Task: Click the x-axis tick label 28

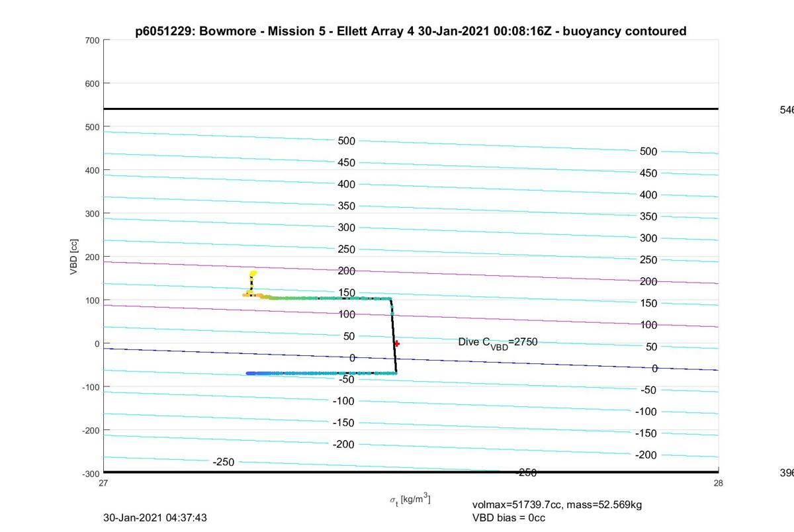Action: coord(718,483)
